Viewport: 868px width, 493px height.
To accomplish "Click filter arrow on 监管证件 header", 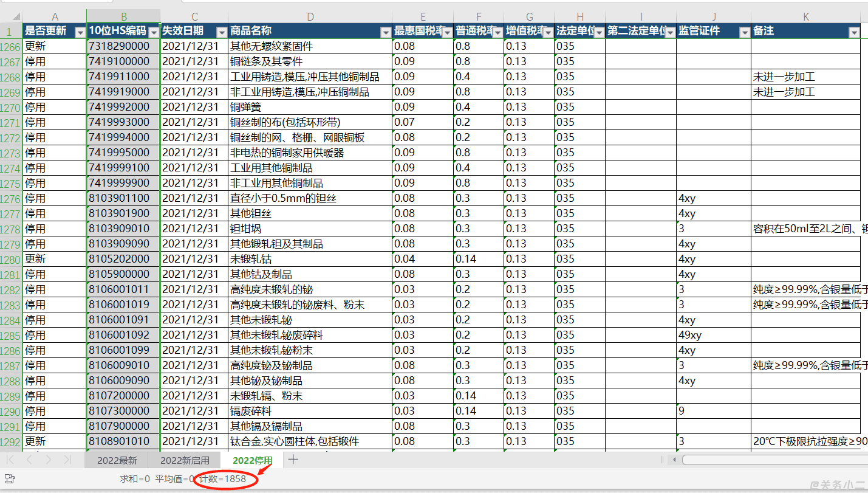I will click(744, 32).
